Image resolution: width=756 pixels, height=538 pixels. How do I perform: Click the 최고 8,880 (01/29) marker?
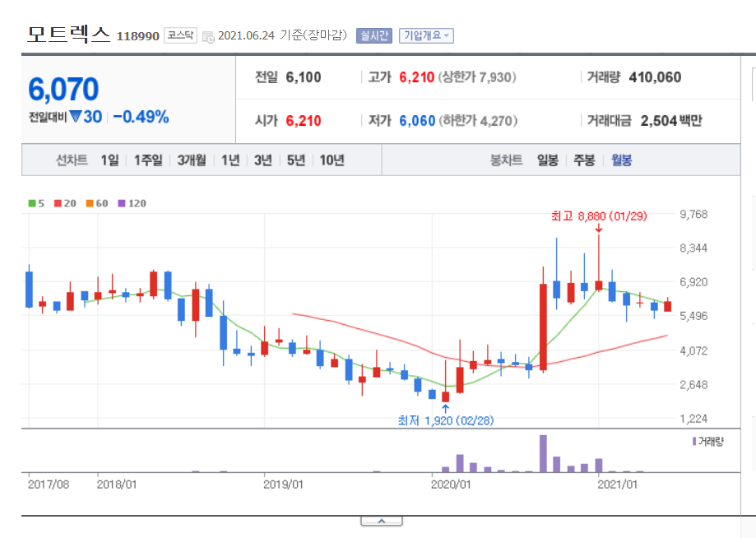point(599,216)
